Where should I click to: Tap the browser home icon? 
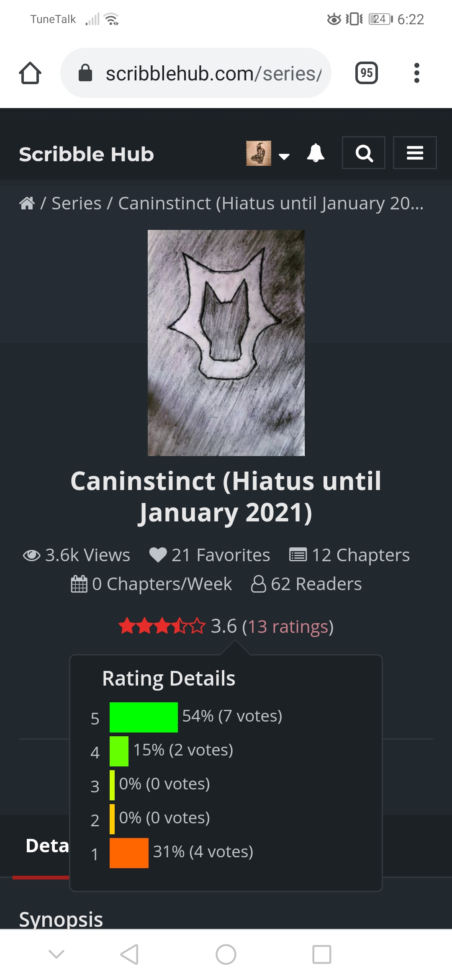30,73
